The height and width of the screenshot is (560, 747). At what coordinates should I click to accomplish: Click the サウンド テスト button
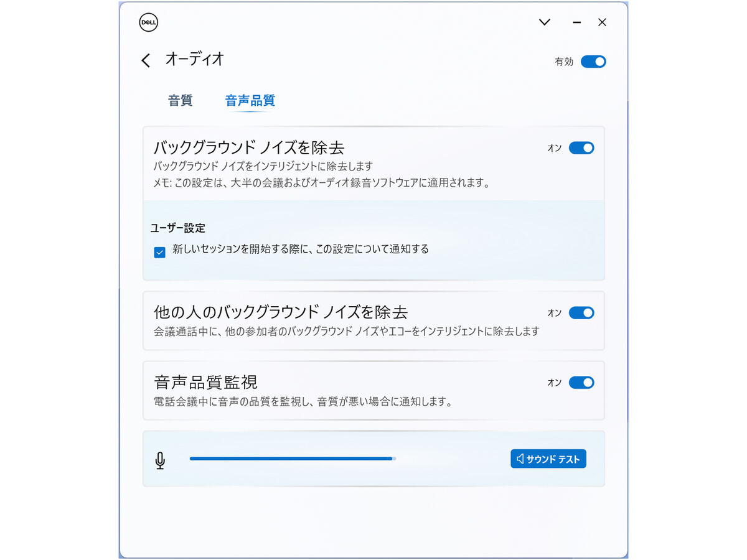tap(548, 459)
